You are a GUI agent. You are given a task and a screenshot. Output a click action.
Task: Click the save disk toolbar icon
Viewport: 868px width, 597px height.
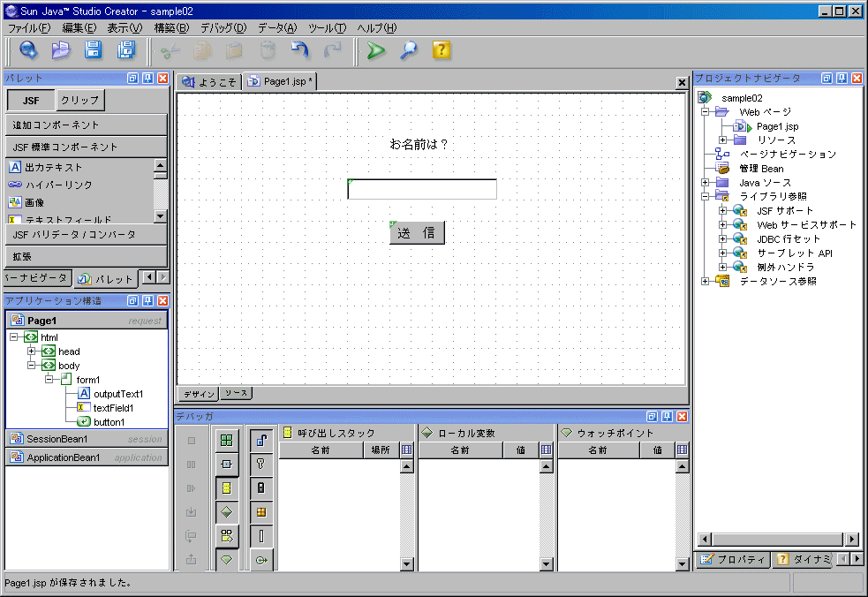pyautogui.click(x=93, y=50)
